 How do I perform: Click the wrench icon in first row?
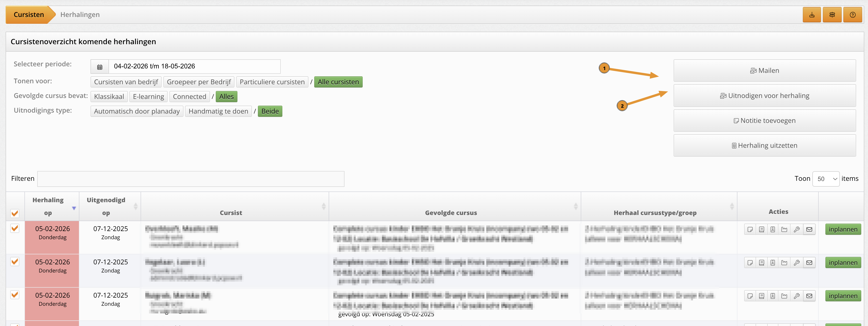click(797, 229)
